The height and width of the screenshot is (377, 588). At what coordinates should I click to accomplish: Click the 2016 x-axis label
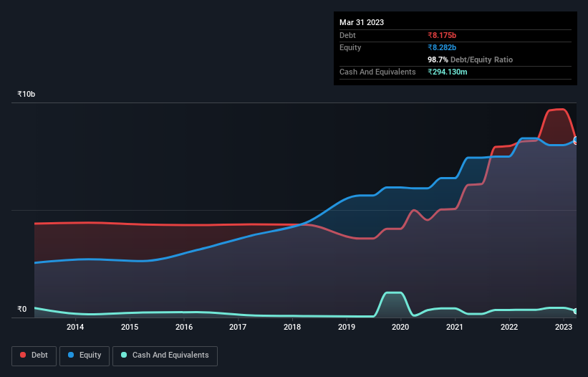click(x=184, y=327)
